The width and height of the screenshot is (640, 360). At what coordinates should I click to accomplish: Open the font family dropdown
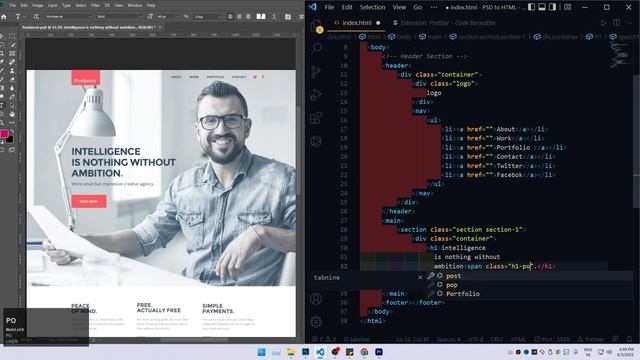69,17
